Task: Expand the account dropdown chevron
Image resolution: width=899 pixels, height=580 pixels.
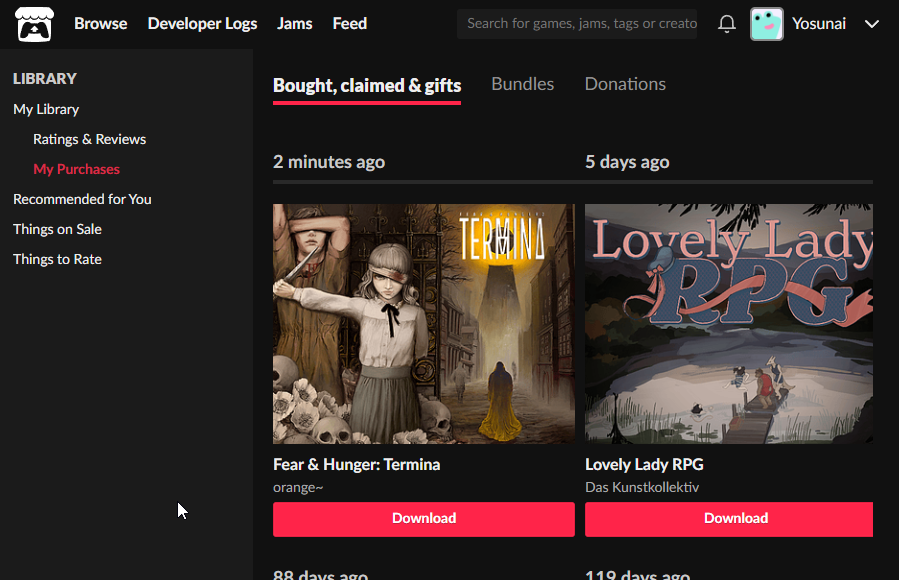Action: [871, 24]
